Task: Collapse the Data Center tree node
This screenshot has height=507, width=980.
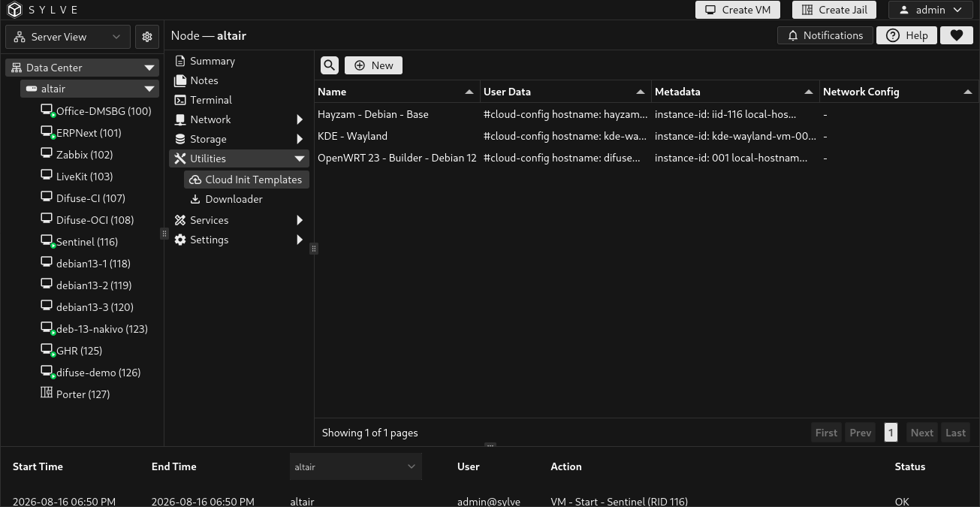Action: 149,68
